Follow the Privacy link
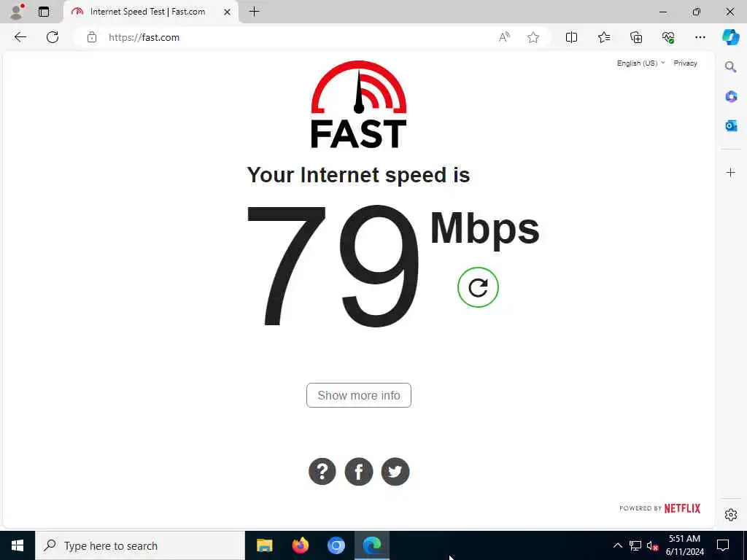The height and width of the screenshot is (560, 747). pyautogui.click(x=685, y=63)
